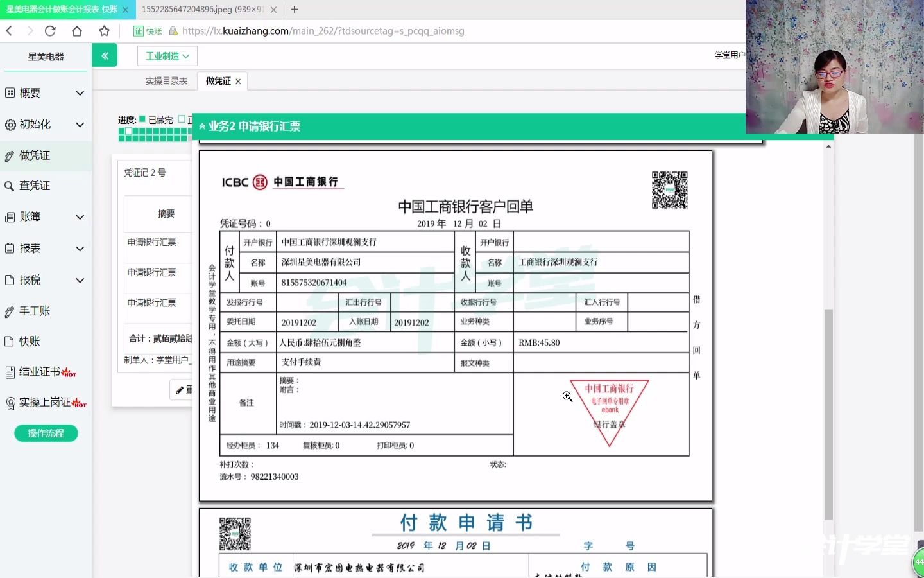Click the 账簿 book icon
This screenshot has height=578, width=924.
(x=10, y=217)
